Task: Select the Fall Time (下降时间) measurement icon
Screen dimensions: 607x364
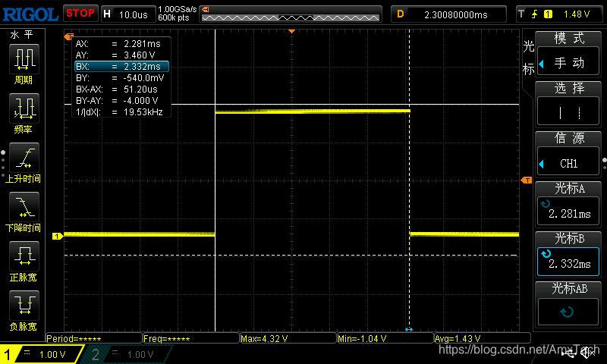Action: point(24,207)
